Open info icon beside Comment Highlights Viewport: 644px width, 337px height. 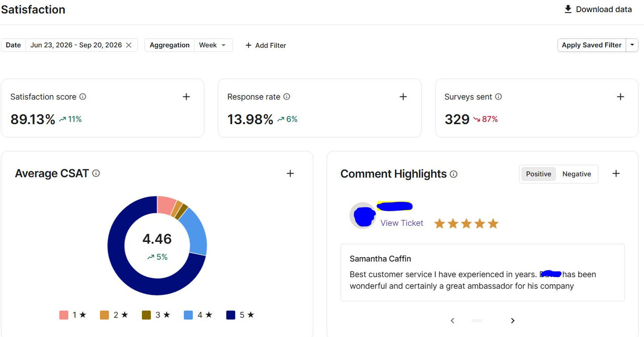pyautogui.click(x=454, y=174)
